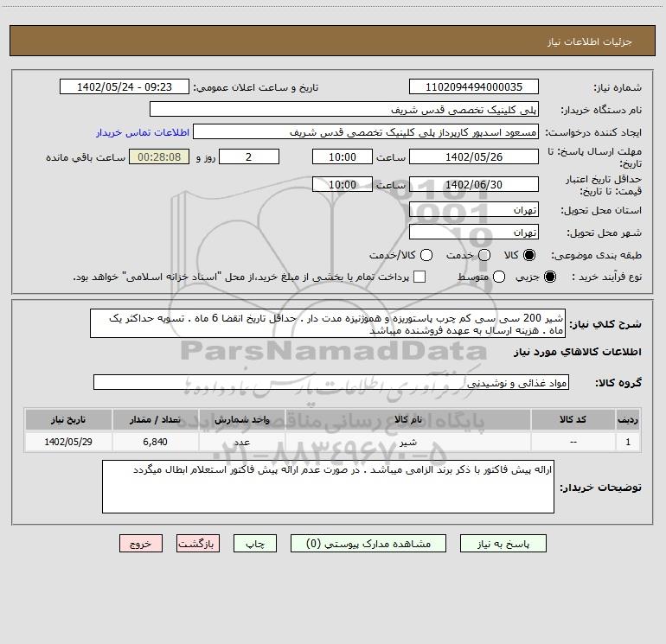666x644 pixels.
Task: Click the تعداد / مقدار column header
Action: point(155,419)
